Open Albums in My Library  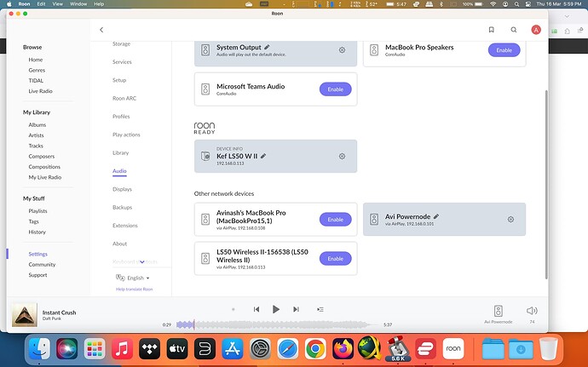pyautogui.click(x=37, y=125)
